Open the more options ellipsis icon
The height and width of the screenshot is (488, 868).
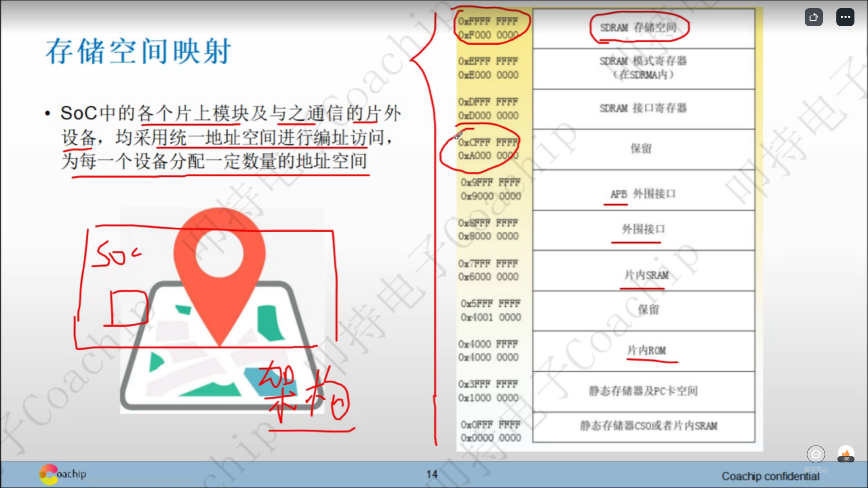[845, 17]
